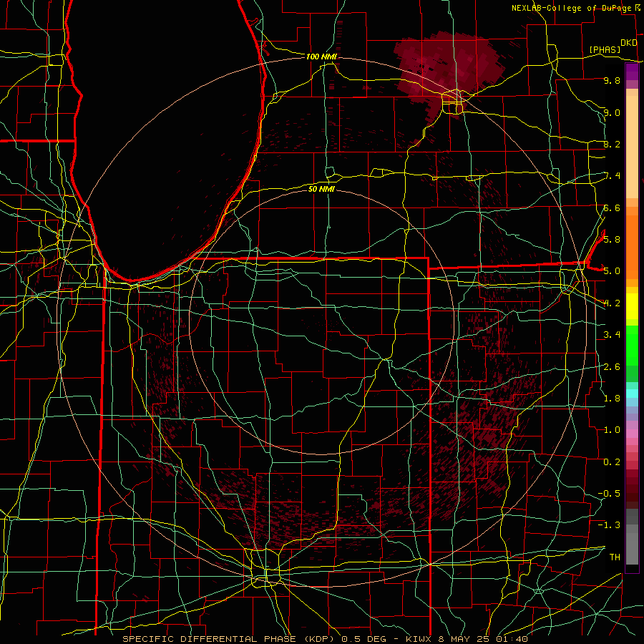
Task: Click the 6.6 value on the scale
Action: point(612,208)
